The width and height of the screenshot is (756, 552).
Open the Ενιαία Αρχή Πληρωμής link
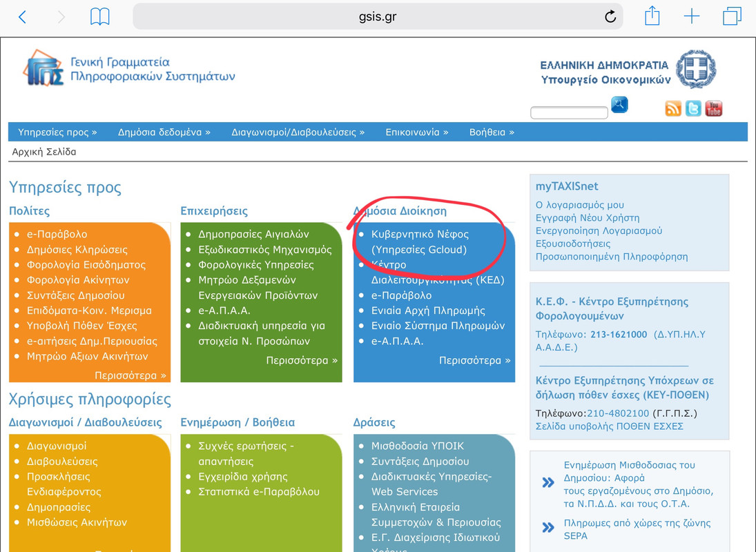pyautogui.click(x=428, y=310)
